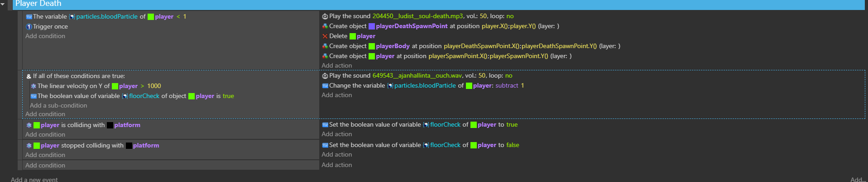Viewport: 868px width, 182px height.
Task: Click the ouch.wav play sound icon
Action: (325, 76)
